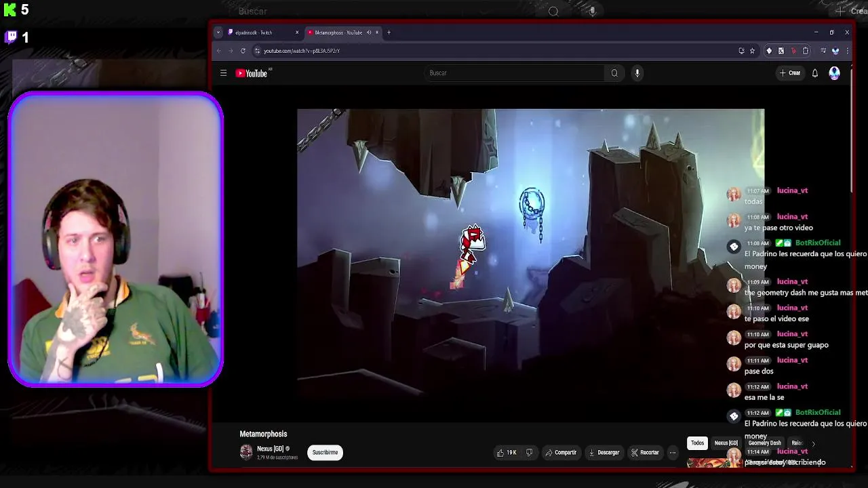Click the Crear button on YouTube

[790, 73]
